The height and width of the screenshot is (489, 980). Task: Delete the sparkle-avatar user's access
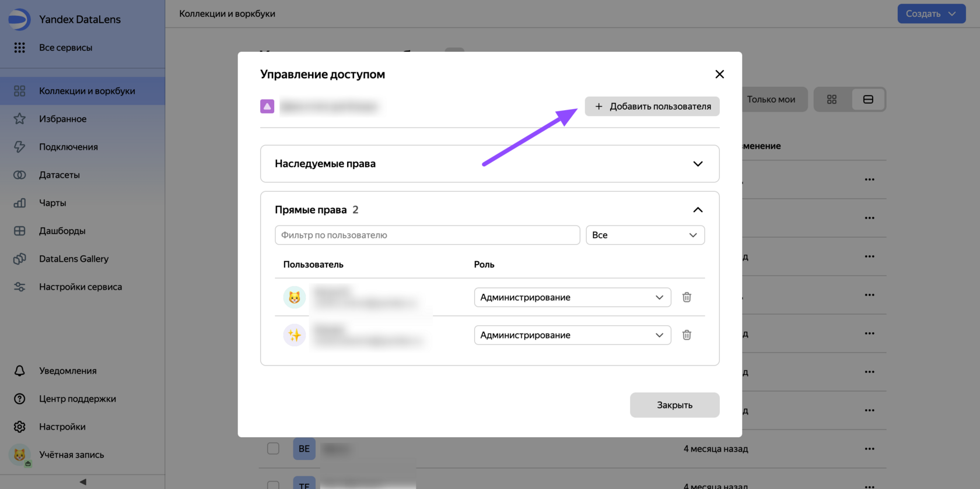tap(687, 335)
